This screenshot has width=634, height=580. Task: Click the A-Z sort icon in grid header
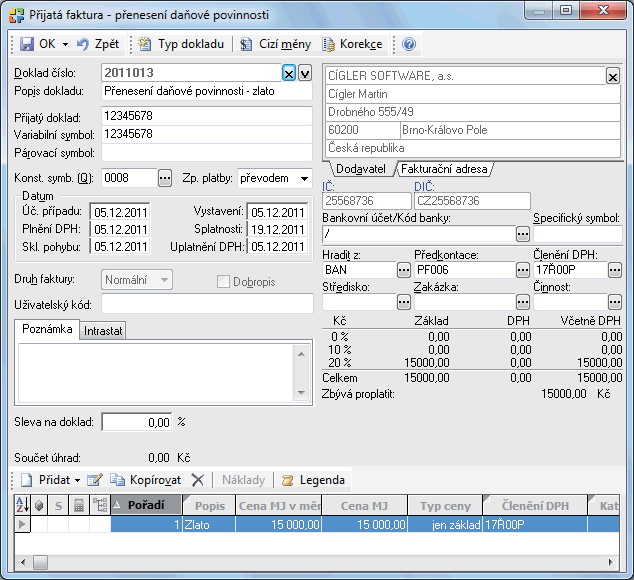(22, 506)
